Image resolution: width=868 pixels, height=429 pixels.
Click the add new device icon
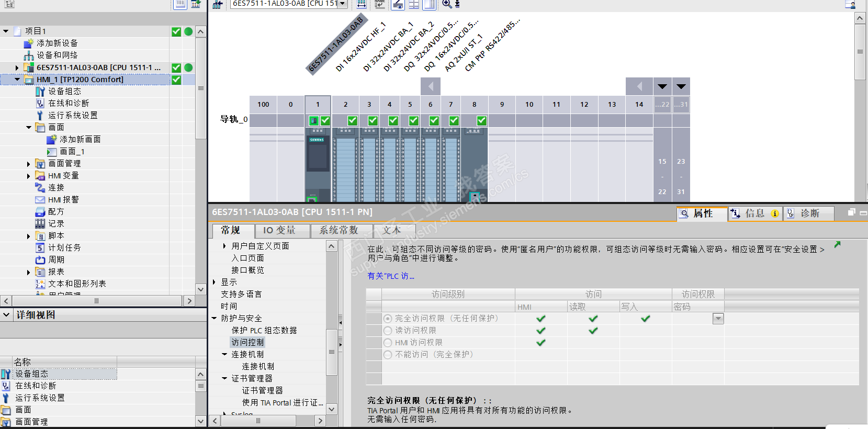point(29,43)
